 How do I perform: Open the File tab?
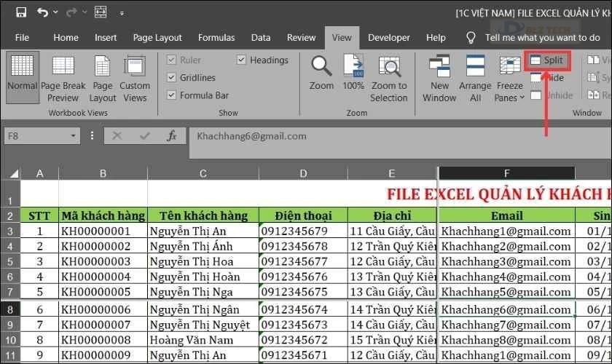pos(22,37)
